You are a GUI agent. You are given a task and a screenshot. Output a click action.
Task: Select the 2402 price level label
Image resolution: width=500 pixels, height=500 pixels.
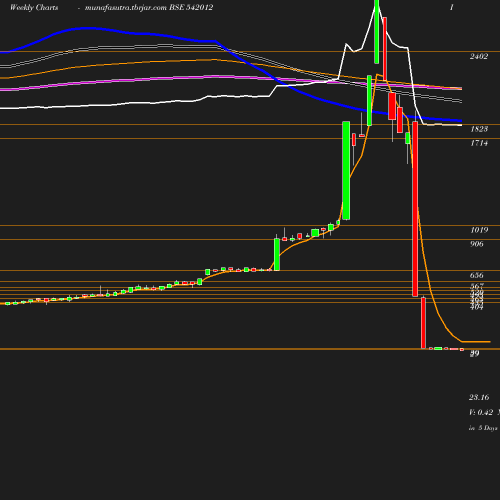coord(479,56)
